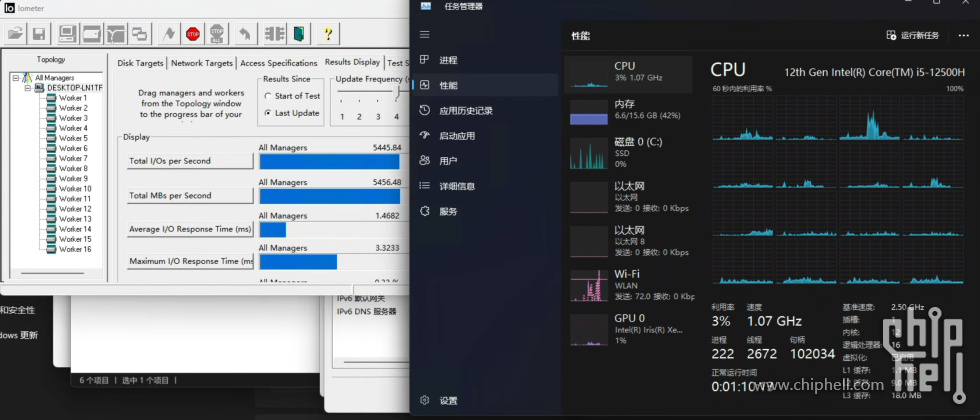
Task: Start a new network worker icon
Action: pyautogui.click(x=116, y=34)
